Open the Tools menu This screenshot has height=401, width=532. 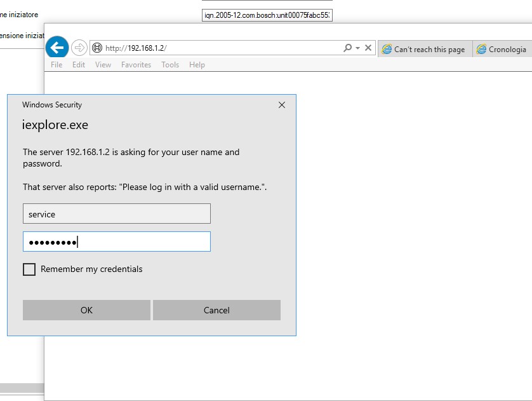coord(170,65)
